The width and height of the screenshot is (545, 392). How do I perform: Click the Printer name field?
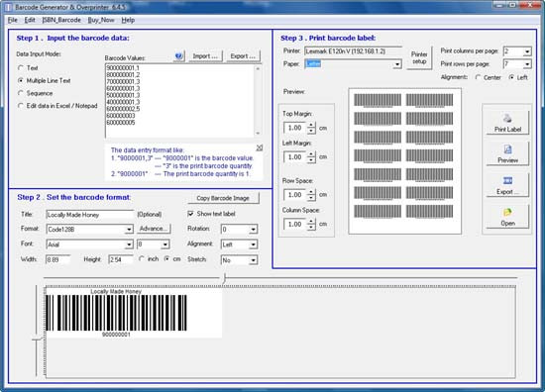353,51
